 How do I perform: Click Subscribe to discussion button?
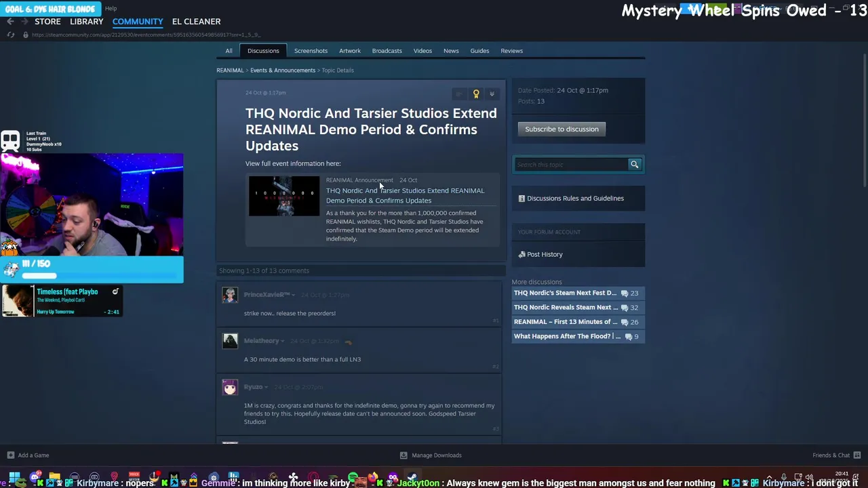point(561,129)
